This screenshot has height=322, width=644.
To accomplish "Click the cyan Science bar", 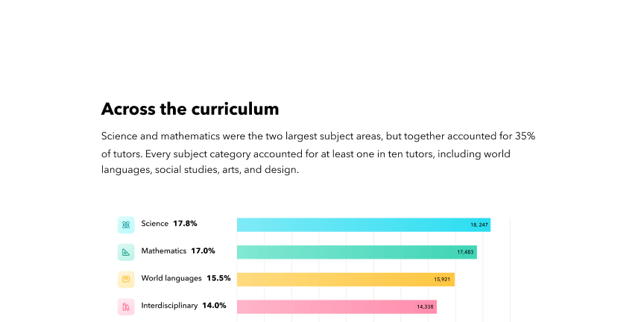I will (x=364, y=224).
